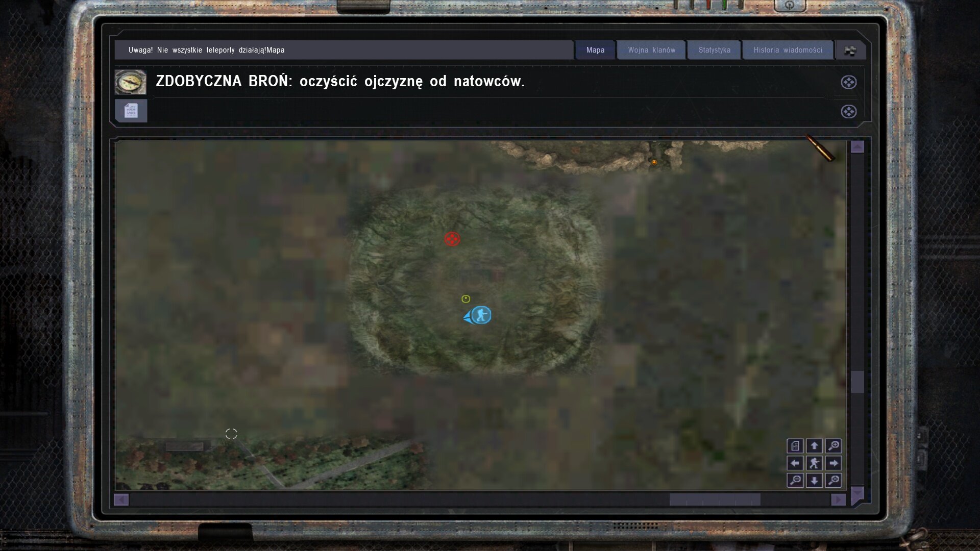Pan the map right with right arrow

(834, 463)
